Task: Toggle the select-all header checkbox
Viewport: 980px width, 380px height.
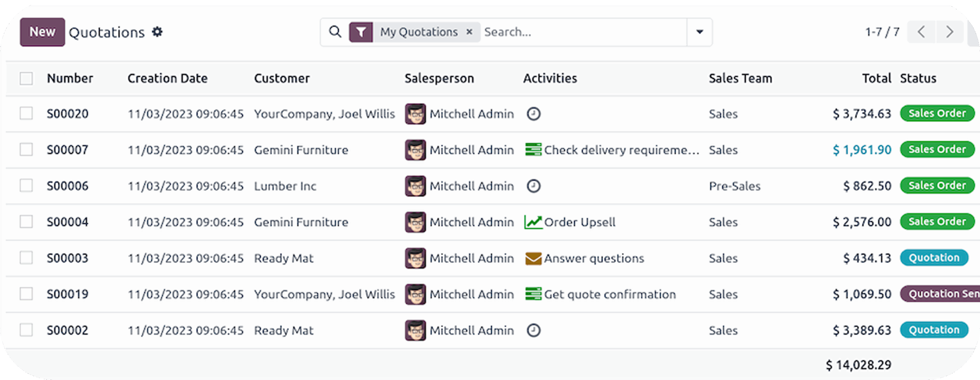Action: click(26, 78)
